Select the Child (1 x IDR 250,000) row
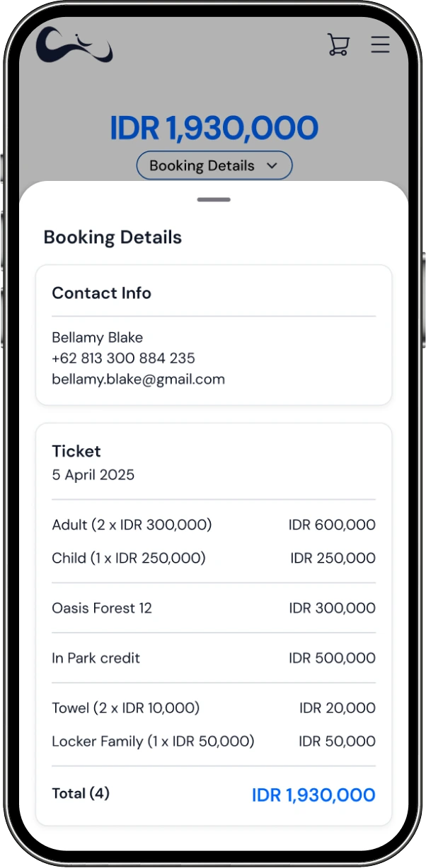 [x=129, y=558]
